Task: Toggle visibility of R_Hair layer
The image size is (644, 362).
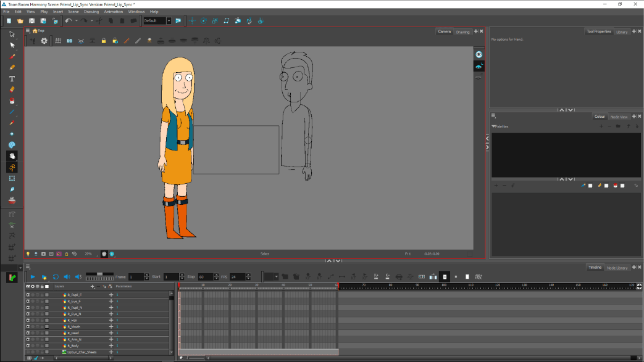Action: 28,320
